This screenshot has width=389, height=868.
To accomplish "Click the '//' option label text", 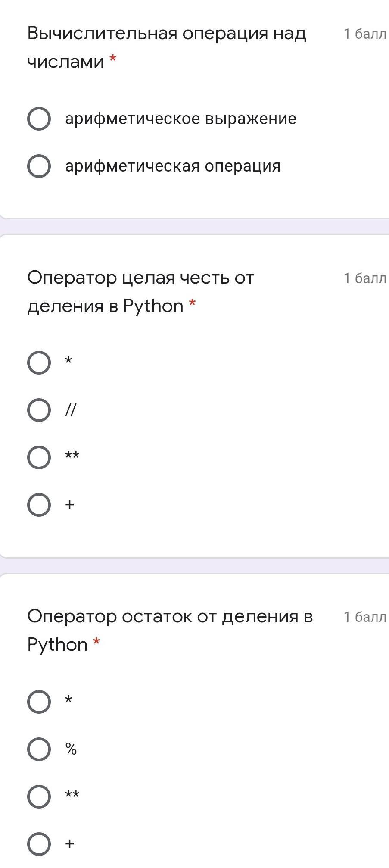I will (x=70, y=410).
